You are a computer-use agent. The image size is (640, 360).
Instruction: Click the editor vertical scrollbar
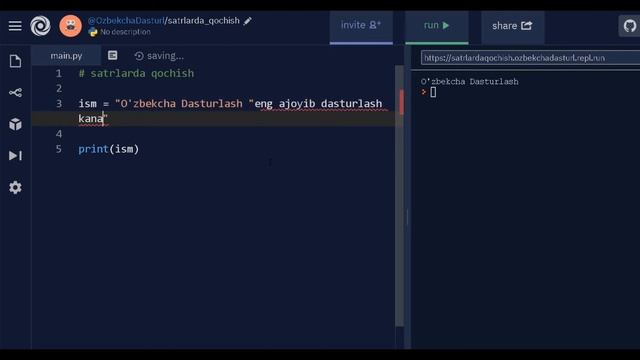(x=400, y=196)
